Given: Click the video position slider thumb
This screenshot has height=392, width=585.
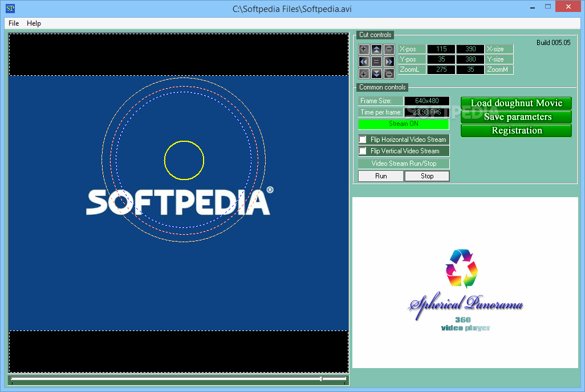Looking at the screenshot, I should click(x=321, y=379).
